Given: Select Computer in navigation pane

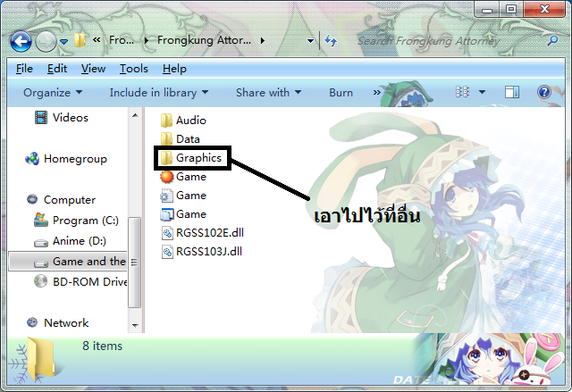Looking at the screenshot, I should (70, 200).
